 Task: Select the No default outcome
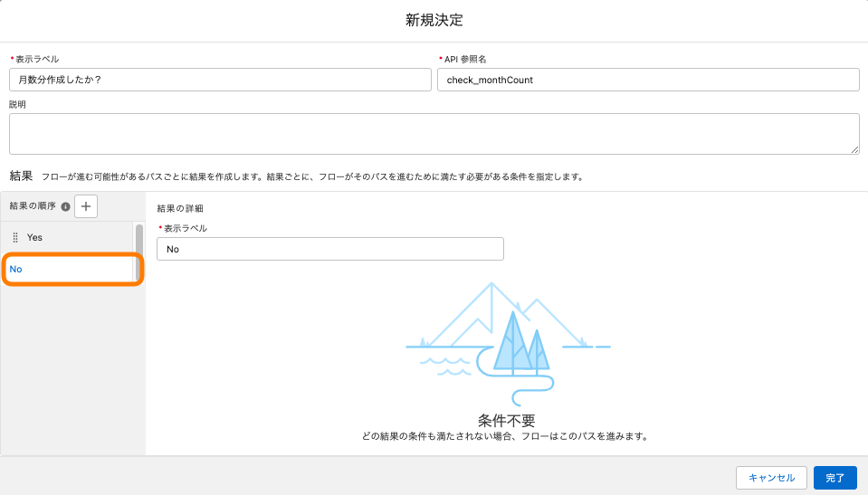click(x=68, y=269)
